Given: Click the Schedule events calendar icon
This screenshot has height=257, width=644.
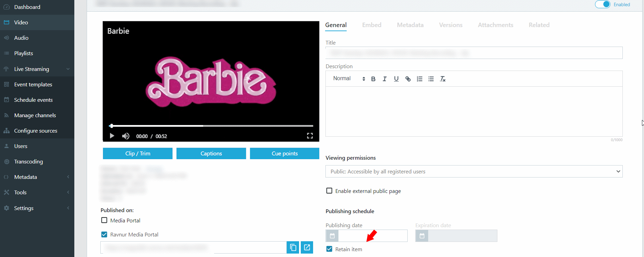Looking at the screenshot, I should (x=6, y=100).
